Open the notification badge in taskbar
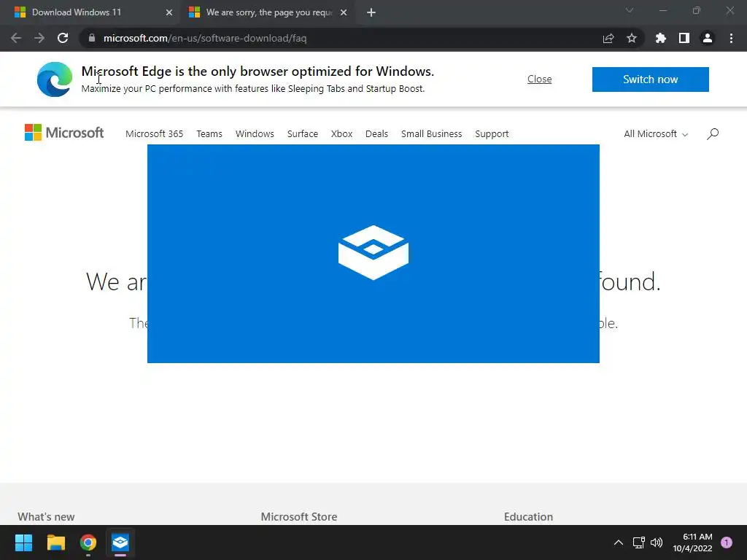This screenshot has height=560, width=747. pyautogui.click(x=727, y=542)
